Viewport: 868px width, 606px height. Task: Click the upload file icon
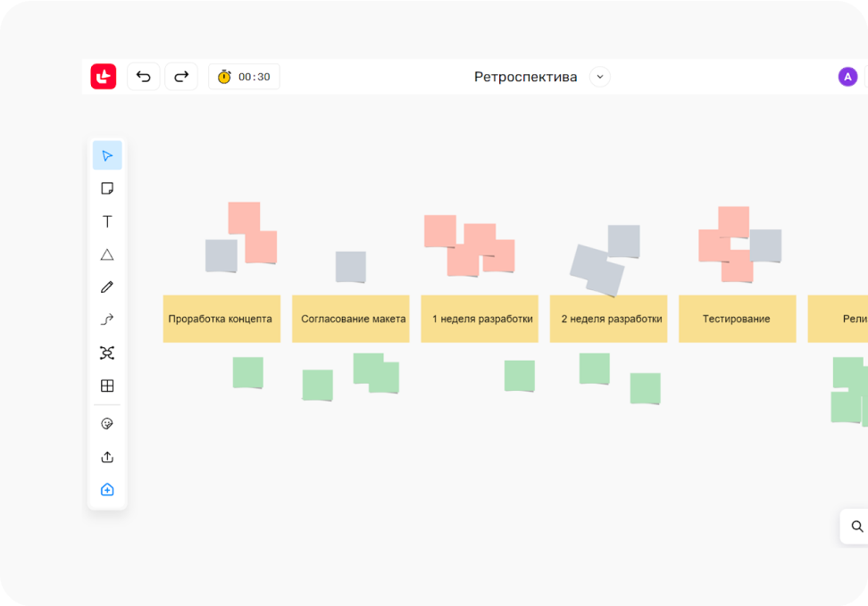107,457
